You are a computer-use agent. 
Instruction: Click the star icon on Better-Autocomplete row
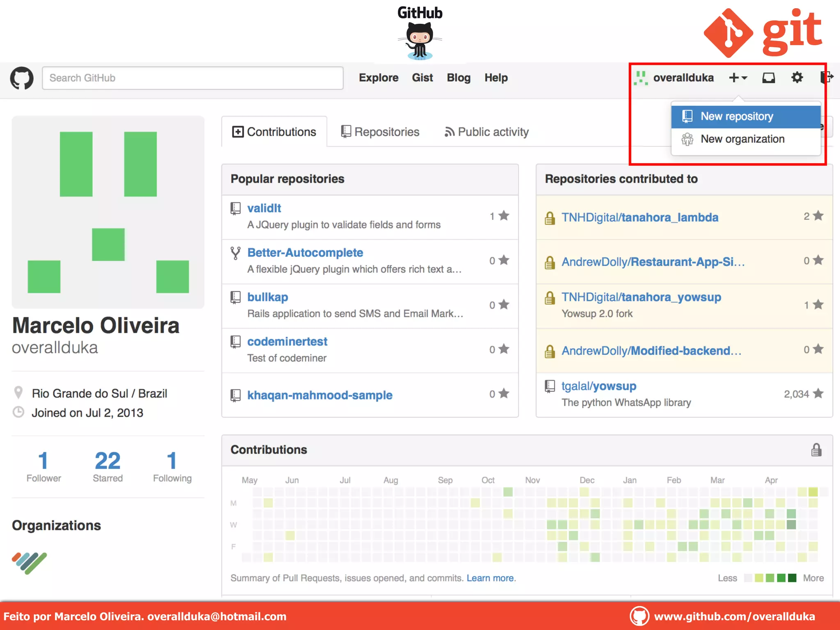pyautogui.click(x=504, y=260)
